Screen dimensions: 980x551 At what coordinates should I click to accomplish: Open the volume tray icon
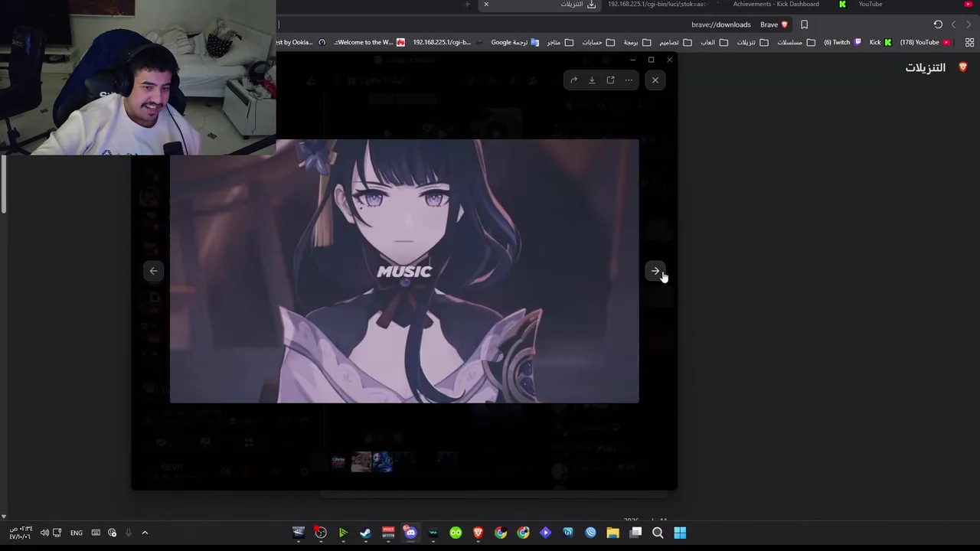[44, 533]
